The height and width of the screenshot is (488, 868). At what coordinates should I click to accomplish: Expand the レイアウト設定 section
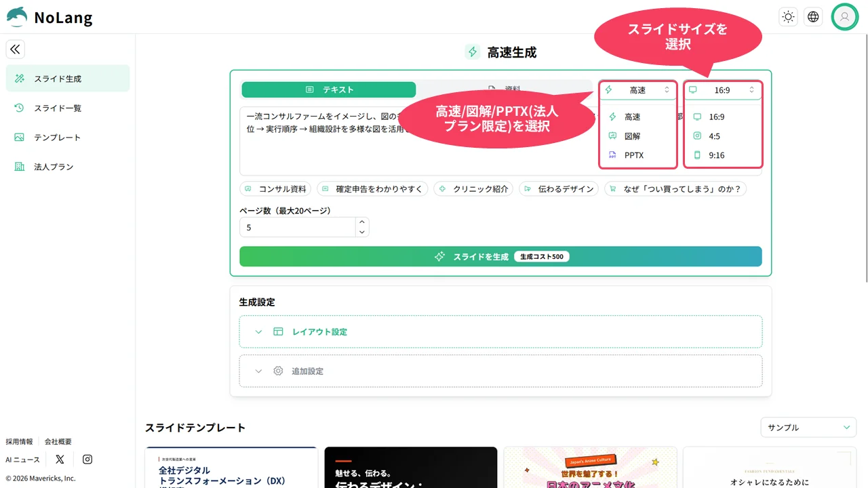point(500,331)
